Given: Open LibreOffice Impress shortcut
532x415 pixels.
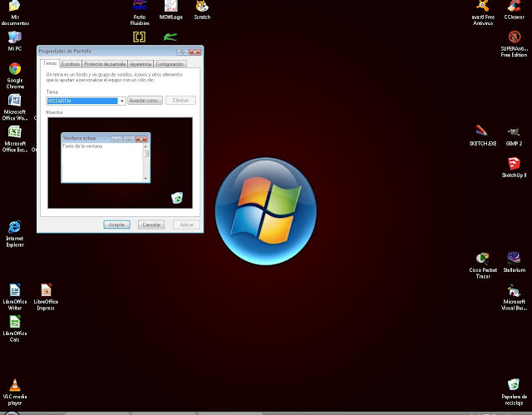Looking at the screenshot, I should pos(46,297).
